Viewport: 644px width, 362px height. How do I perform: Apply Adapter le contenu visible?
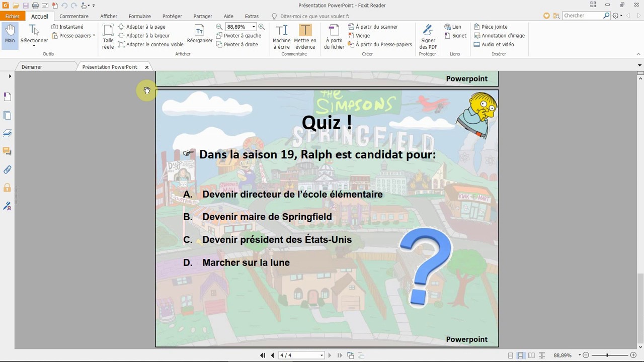click(x=151, y=44)
